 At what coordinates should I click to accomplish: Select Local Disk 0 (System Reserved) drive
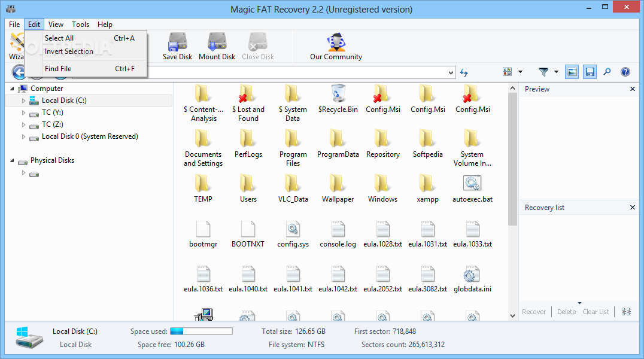pyautogui.click(x=90, y=136)
